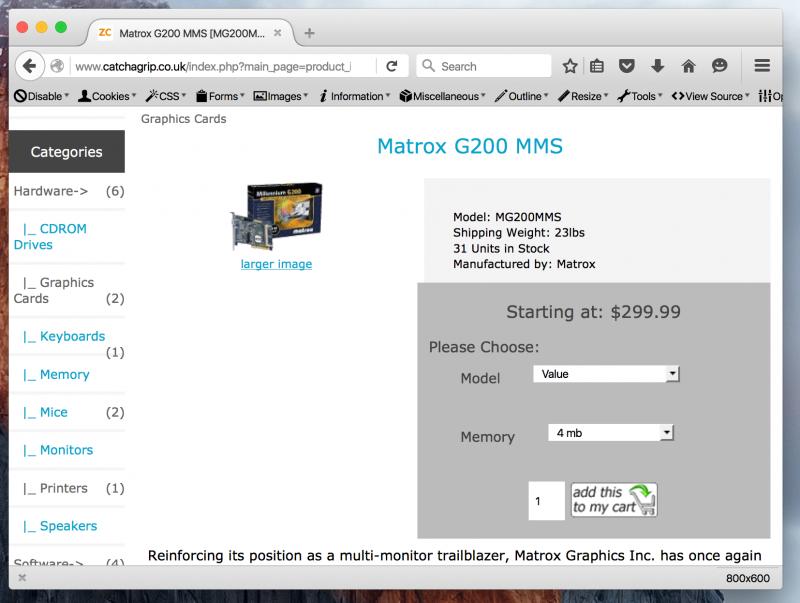Open the Forms developer menu
800x603 pixels.
point(220,96)
